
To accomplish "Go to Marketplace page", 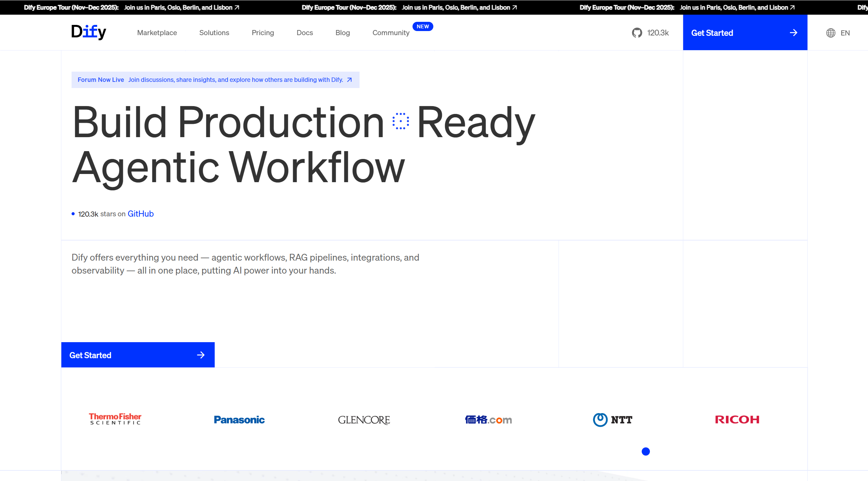I will pos(157,33).
